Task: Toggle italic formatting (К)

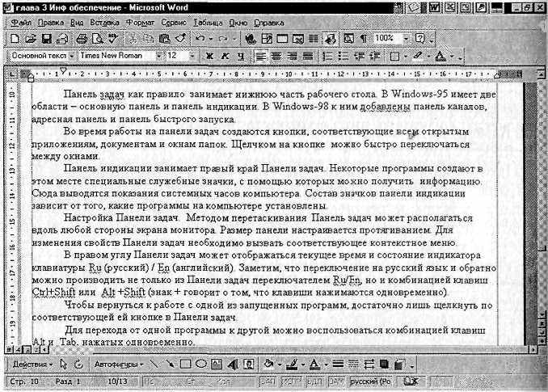Action: (225, 56)
